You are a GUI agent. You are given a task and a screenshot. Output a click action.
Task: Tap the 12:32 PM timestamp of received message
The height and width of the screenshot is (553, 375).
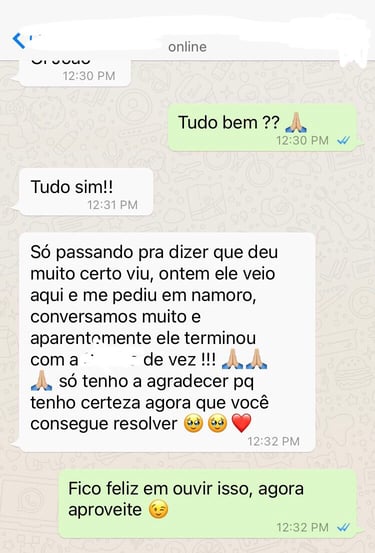[273, 441]
